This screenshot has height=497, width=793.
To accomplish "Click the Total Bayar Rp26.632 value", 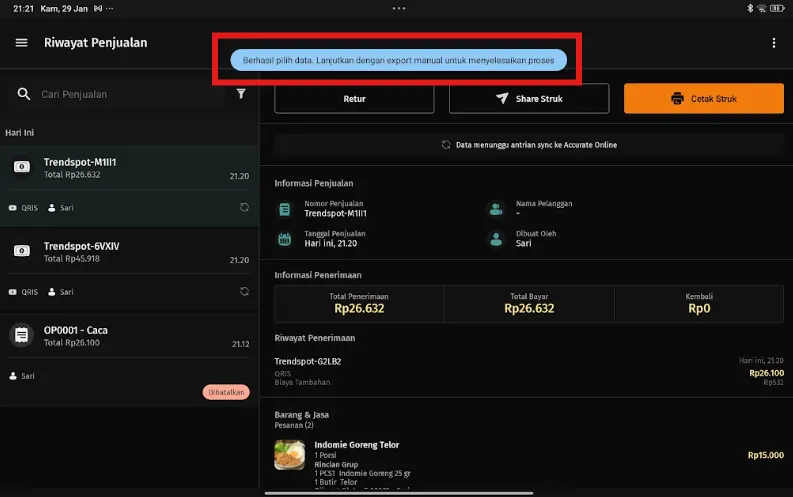I will [529, 308].
